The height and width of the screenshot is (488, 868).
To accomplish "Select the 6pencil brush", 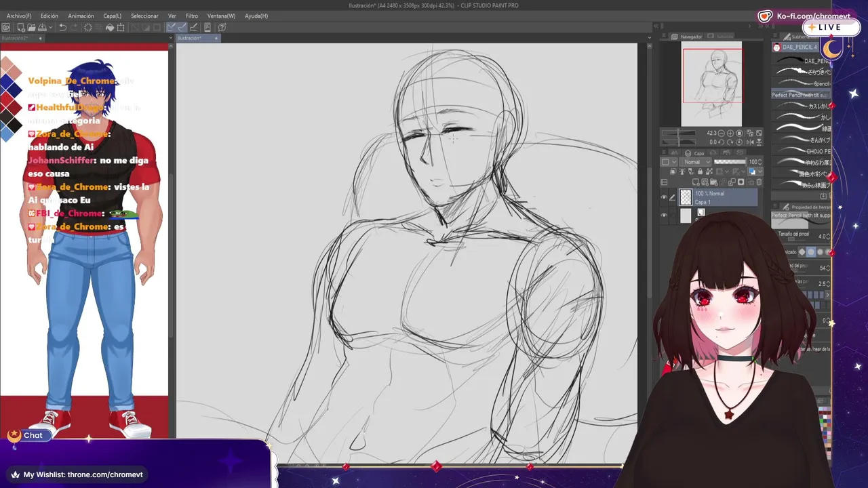I will tap(802, 83).
